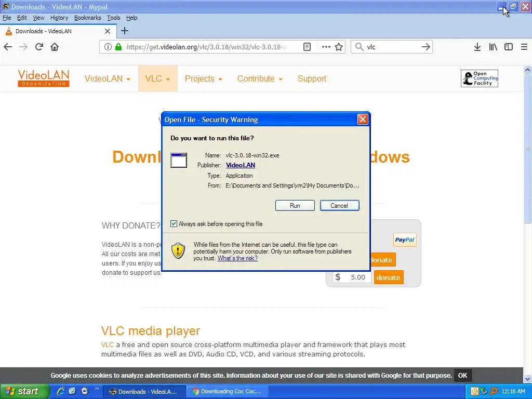This screenshot has height=399, width=532.
Task: Click the page scrollbar up arrow
Action: 528,70
